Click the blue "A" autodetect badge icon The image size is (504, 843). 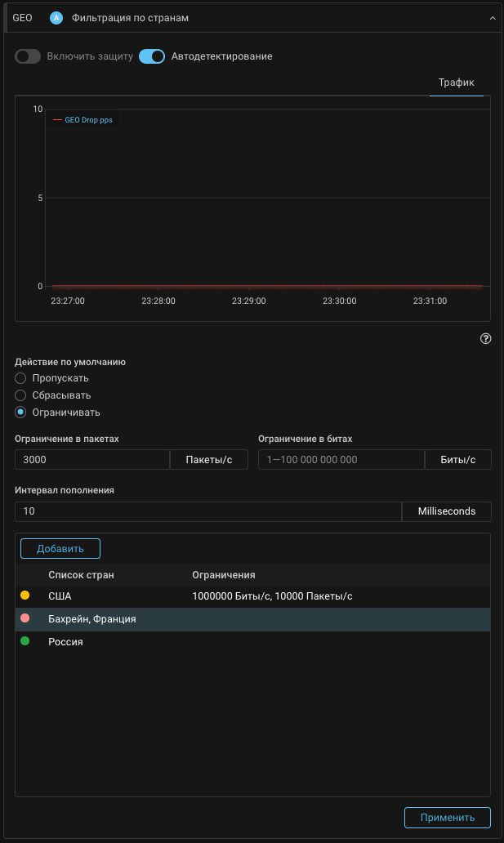[56, 17]
